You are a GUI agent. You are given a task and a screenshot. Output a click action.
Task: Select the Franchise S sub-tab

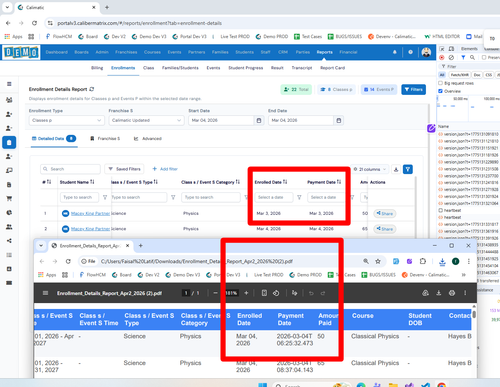[x=105, y=138]
